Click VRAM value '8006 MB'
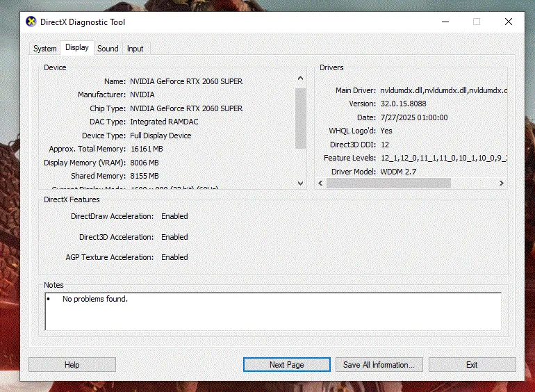The image size is (535, 392). (145, 163)
